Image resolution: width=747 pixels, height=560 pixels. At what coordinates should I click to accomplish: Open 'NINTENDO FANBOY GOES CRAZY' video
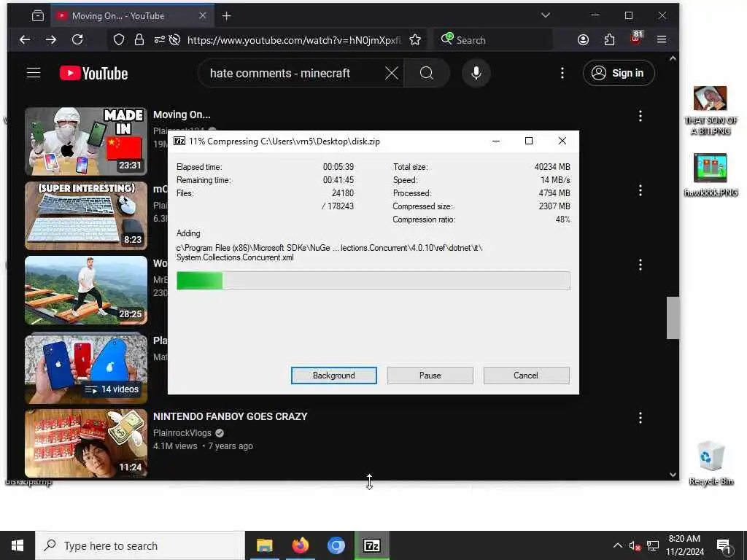point(230,416)
